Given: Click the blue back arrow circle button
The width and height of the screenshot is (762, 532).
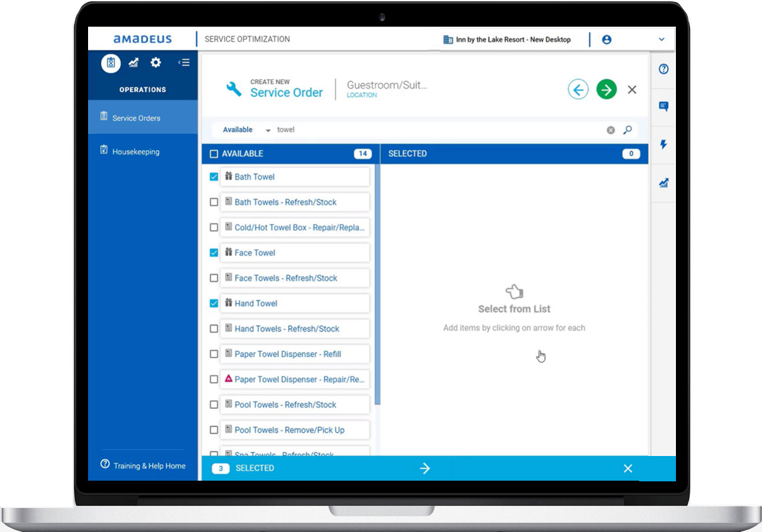Looking at the screenshot, I should (x=578, y=89).
